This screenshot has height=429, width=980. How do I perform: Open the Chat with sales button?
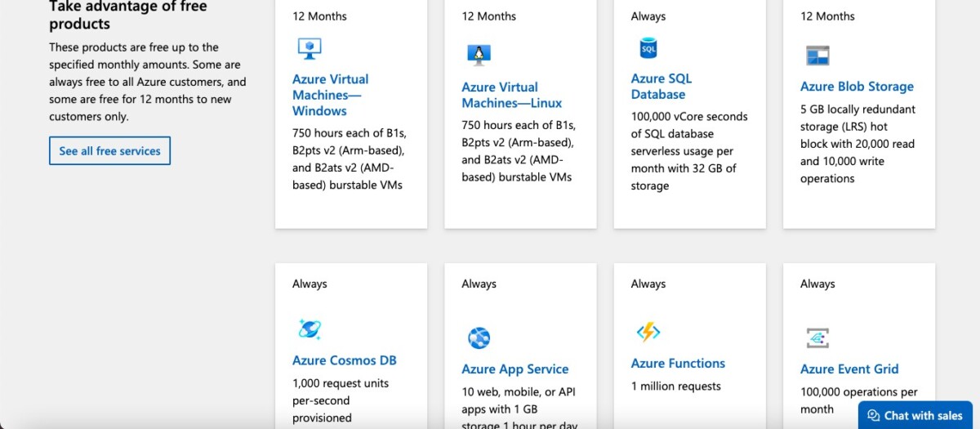915,415
